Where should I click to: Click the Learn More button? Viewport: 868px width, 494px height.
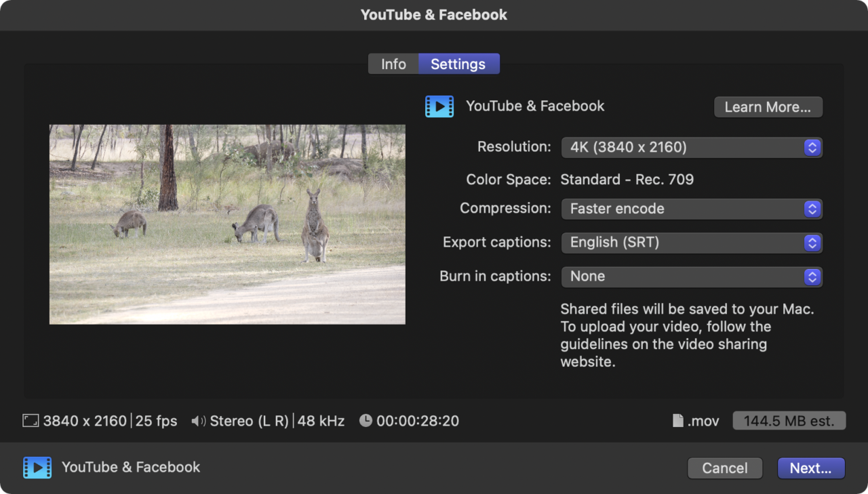768,107
